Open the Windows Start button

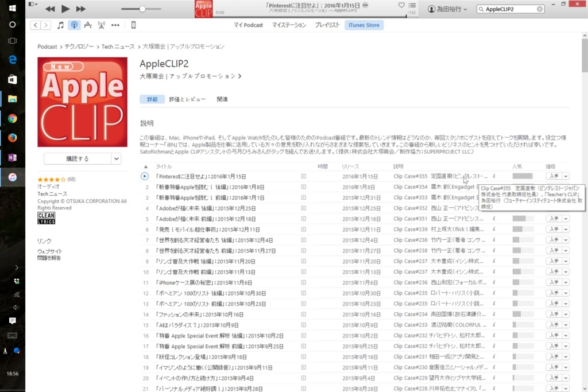[x=13, y=8]
